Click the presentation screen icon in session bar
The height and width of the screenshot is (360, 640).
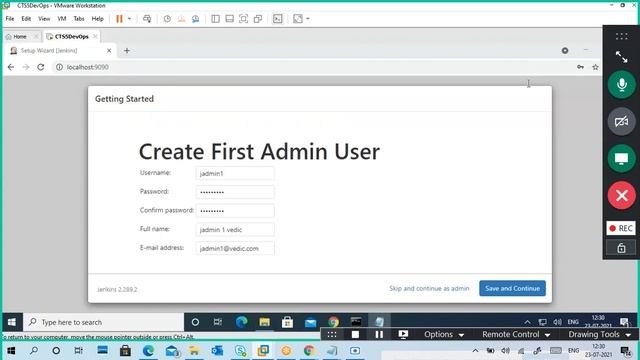[403, 335]
